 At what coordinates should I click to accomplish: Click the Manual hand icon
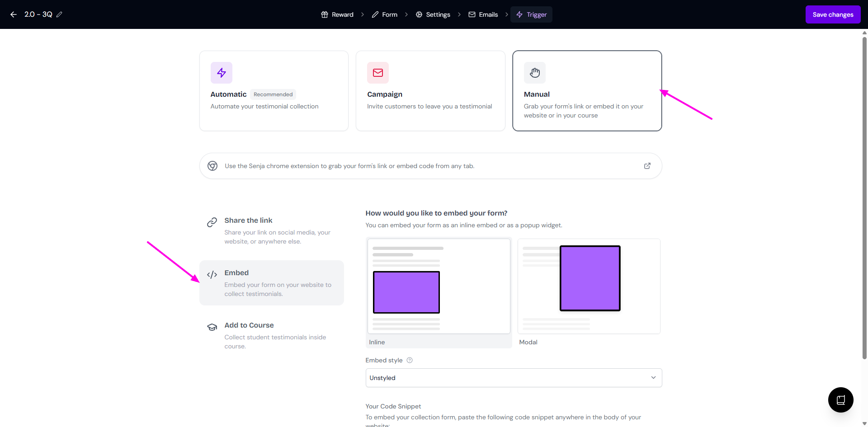pyautogui.click(x=534, y=73)
